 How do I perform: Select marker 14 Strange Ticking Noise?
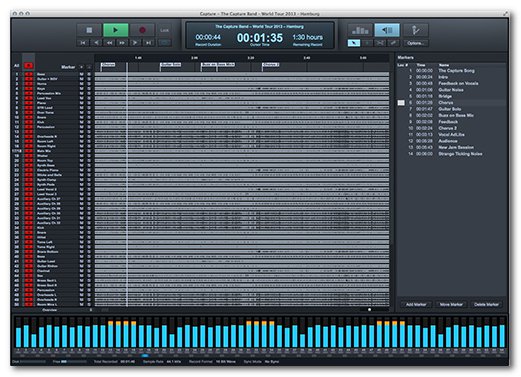[x=460, y=154]
